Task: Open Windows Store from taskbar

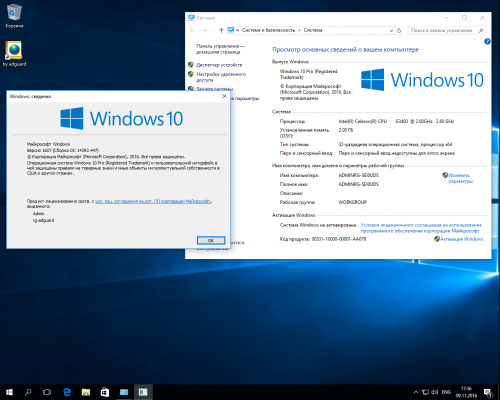Action: tap(105, 392)
